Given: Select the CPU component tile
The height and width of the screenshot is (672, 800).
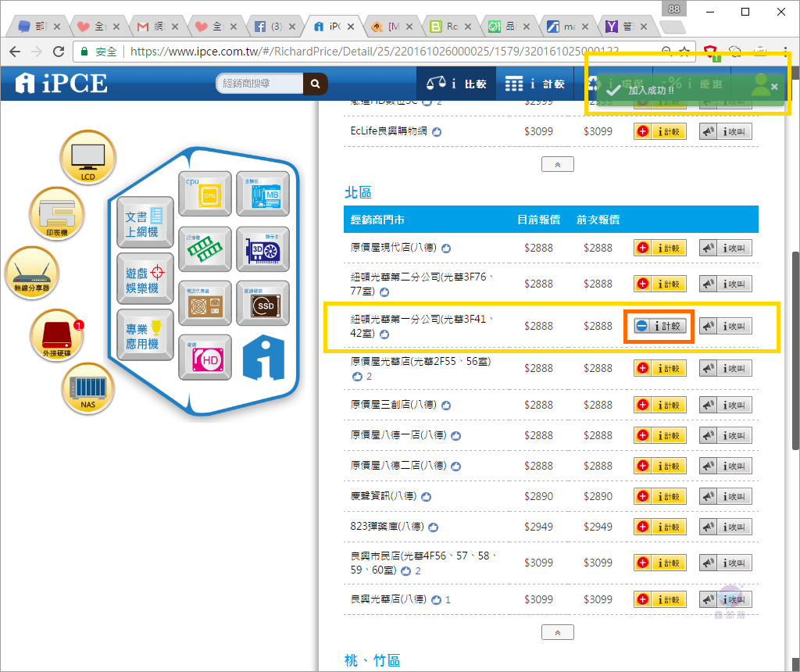Looking at the screenshot, I should click(x=205, y=194).
